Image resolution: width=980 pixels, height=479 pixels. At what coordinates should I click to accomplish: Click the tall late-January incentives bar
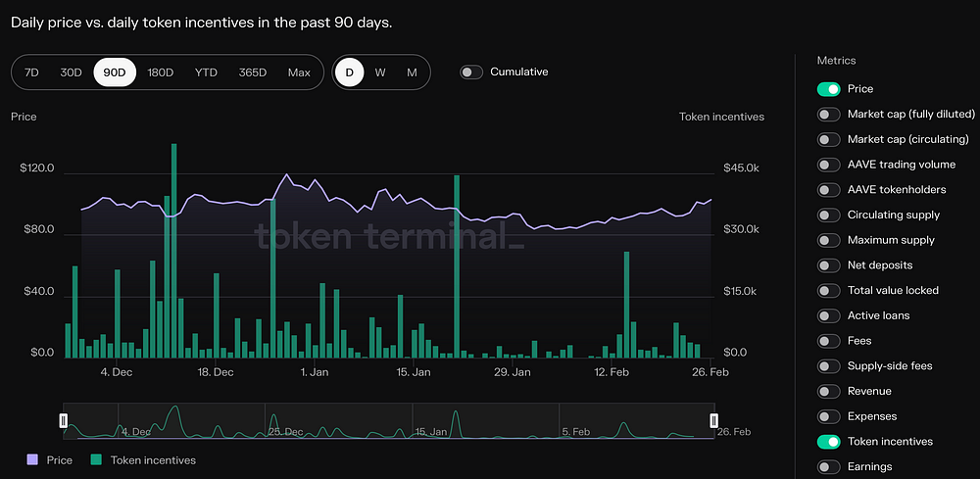pos(457,266)
